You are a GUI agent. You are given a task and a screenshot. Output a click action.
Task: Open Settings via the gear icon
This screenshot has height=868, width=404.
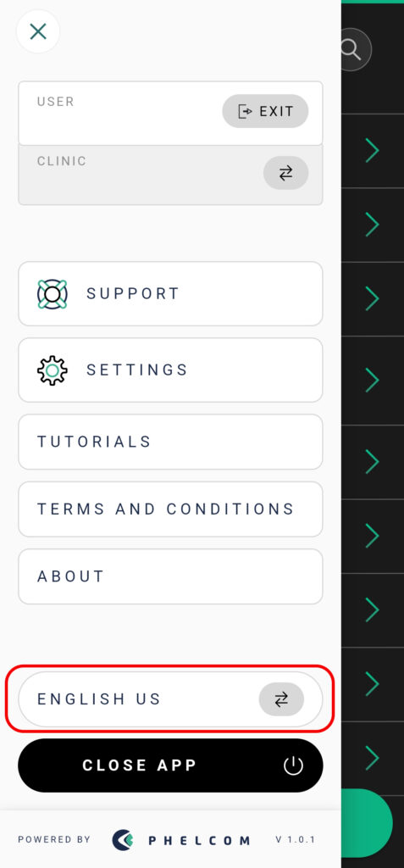coord(52,370)
